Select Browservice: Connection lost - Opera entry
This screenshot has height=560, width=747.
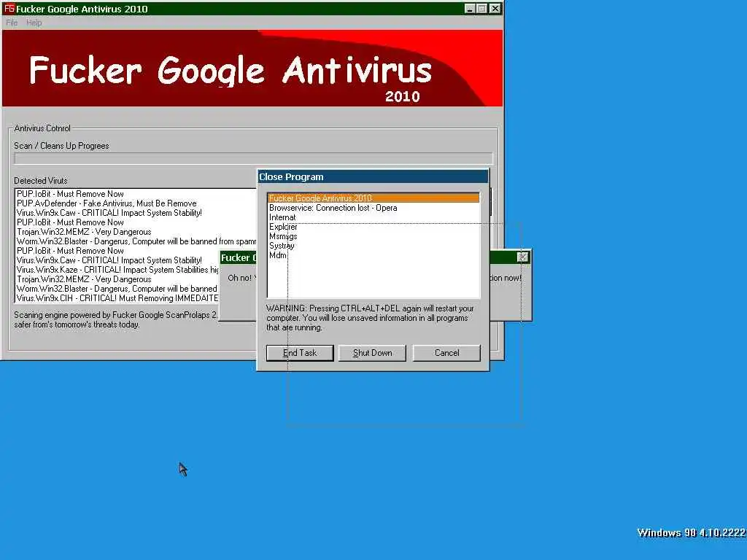pyautogui.click(x=373, y=208)
